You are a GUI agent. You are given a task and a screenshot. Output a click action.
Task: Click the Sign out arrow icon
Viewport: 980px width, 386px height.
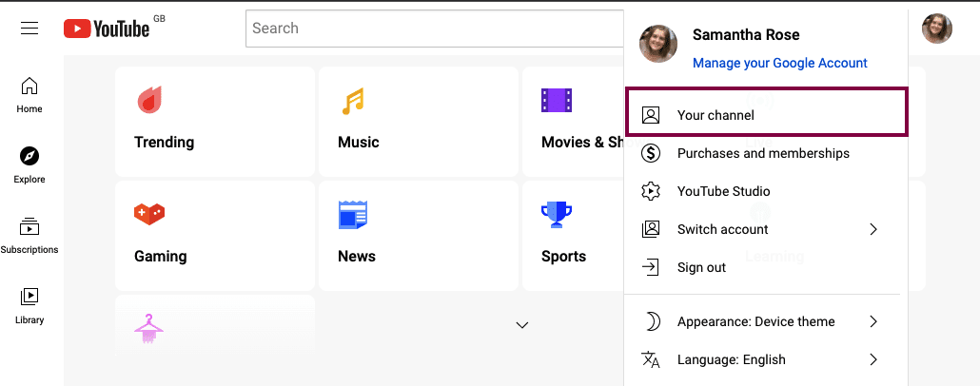[651, 267]
